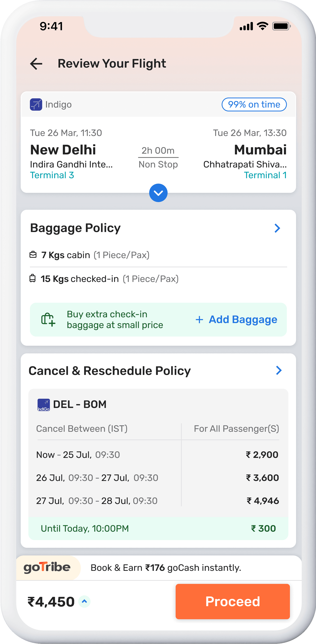Open Baggage Policy details arrow
The width and height of the screenshot is (316, 644).
point(277,228)
